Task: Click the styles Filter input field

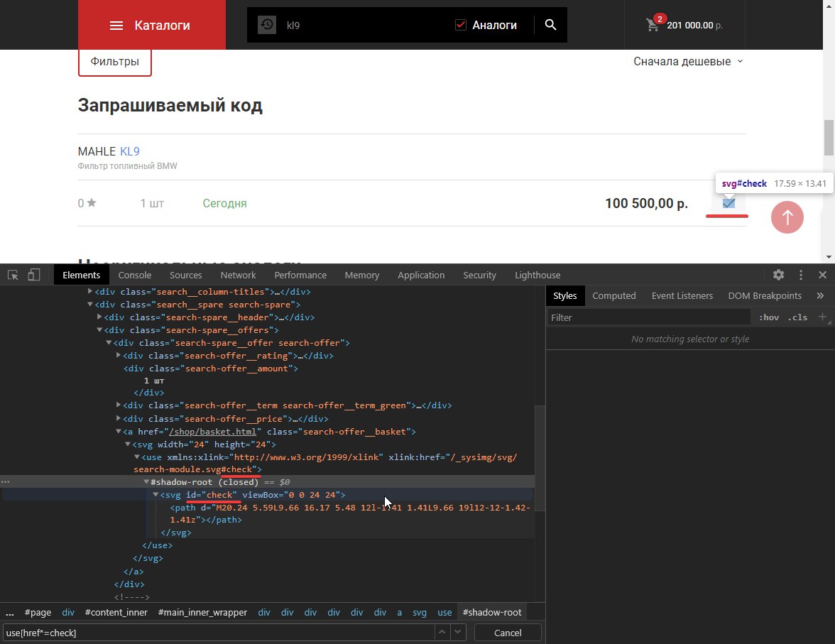Action: 649,317
